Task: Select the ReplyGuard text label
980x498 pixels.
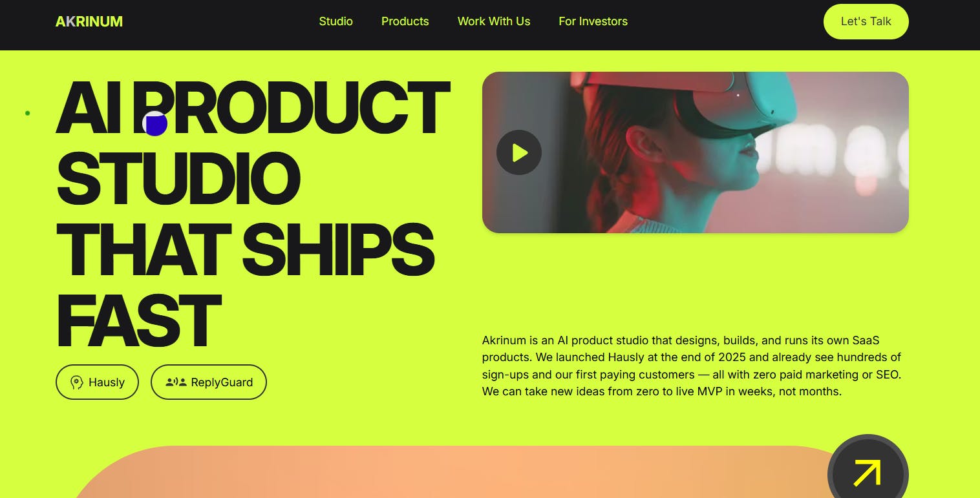Action: point(222,382)
